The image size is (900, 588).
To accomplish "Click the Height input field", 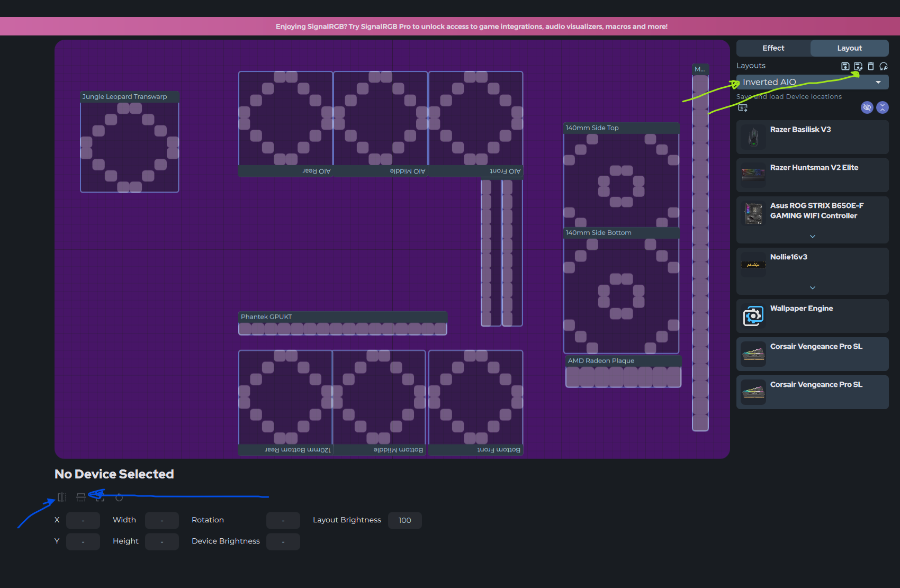I will pyautogui.click(x=162, y=541).
